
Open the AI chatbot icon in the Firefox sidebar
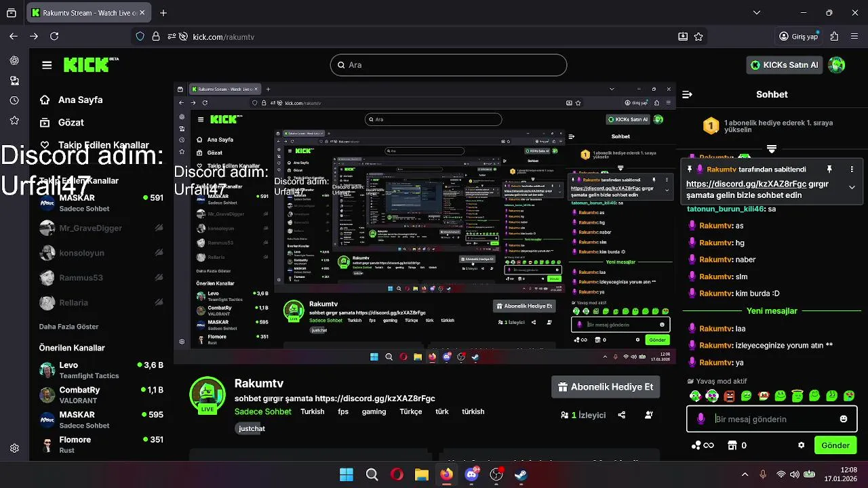click(14, 60)
